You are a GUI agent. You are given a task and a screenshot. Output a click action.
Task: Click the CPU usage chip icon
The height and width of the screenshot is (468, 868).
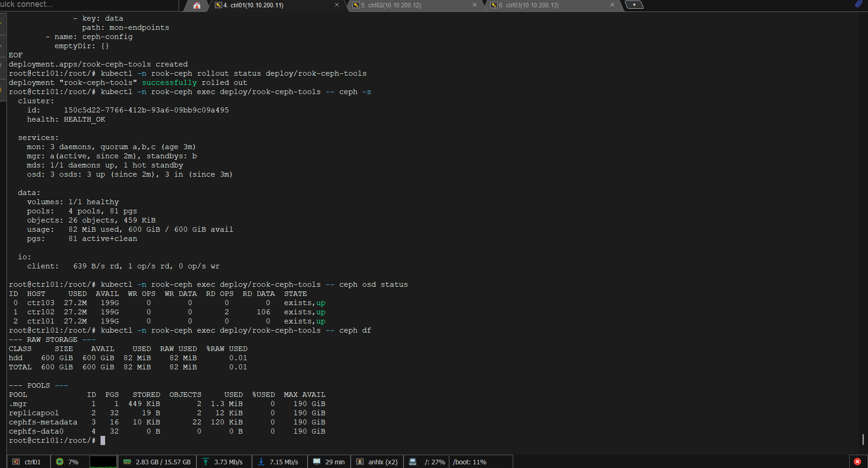click(x=60, y=462)
